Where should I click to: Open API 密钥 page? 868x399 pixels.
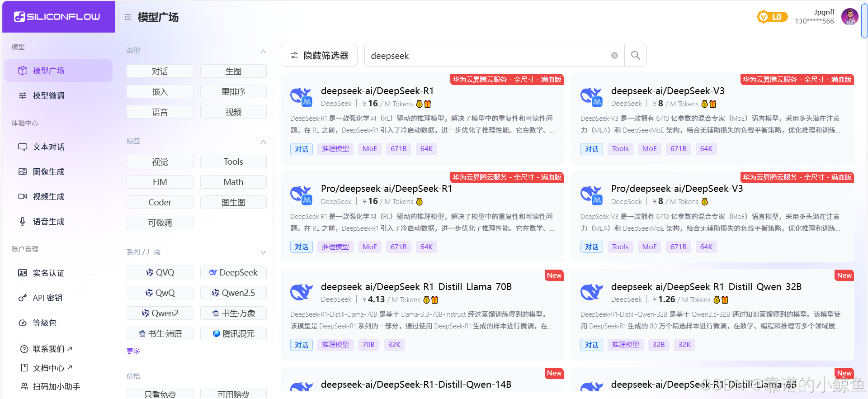(58, 298)
